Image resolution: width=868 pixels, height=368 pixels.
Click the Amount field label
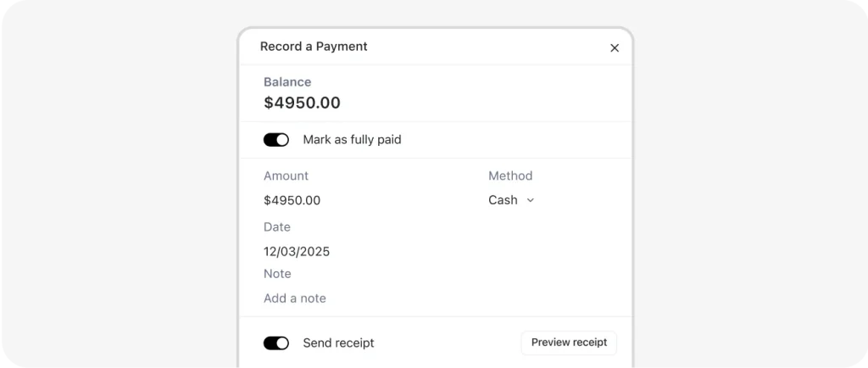click(287, 176)
